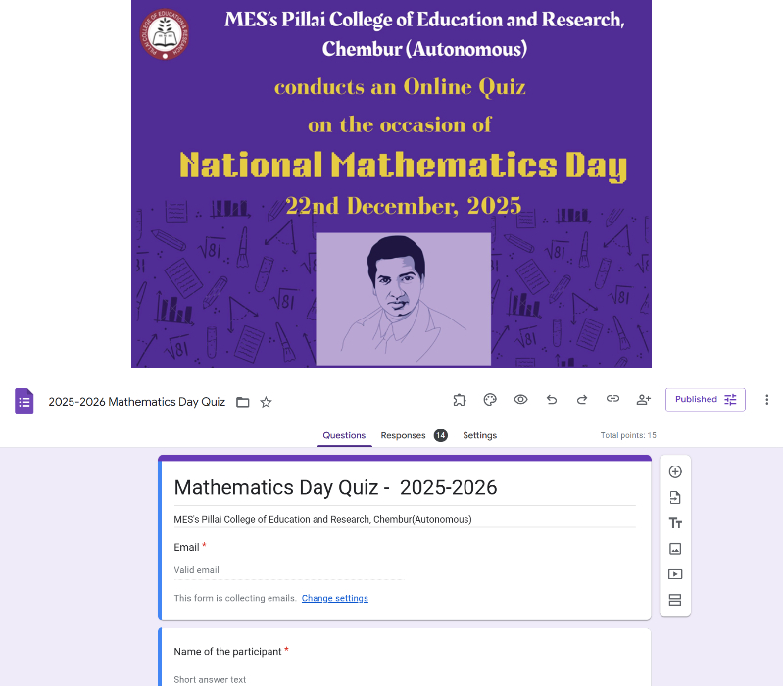Import questions from another form

[x=675, y=498]
